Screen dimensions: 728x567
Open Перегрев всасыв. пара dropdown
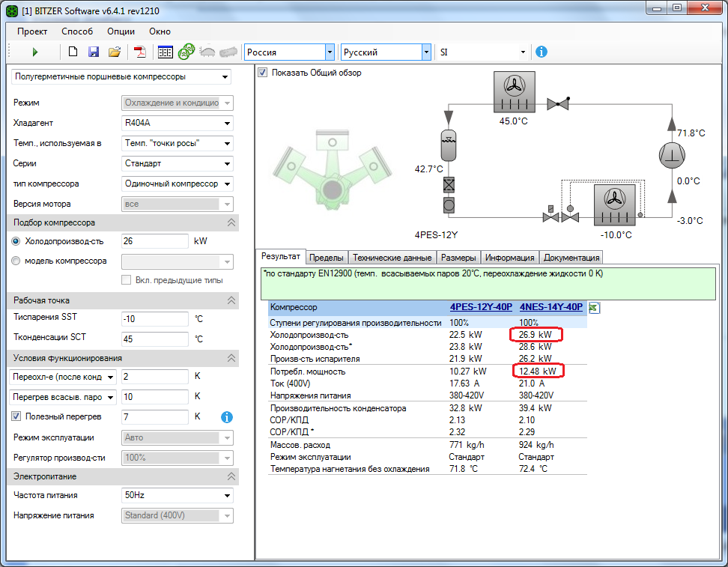click(63, 397)
